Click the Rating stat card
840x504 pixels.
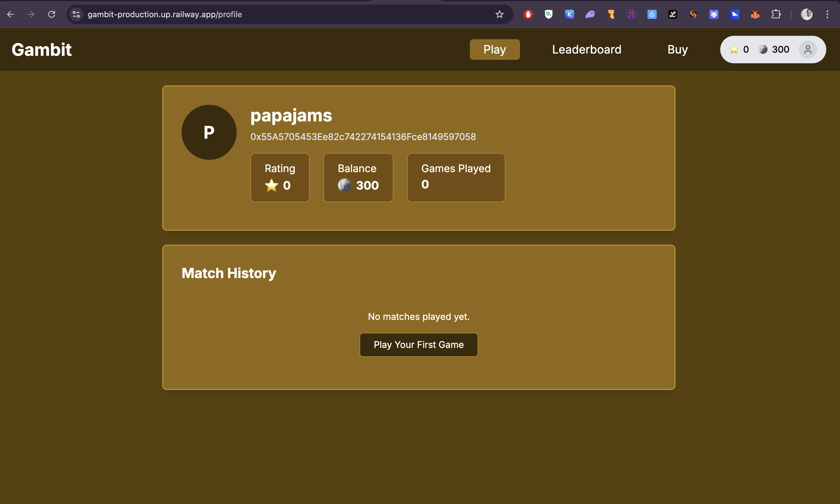tap(280, 178)
